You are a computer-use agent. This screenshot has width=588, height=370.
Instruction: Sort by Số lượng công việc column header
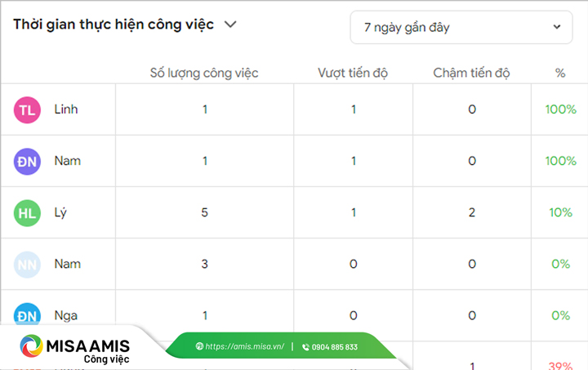(204, 73)
